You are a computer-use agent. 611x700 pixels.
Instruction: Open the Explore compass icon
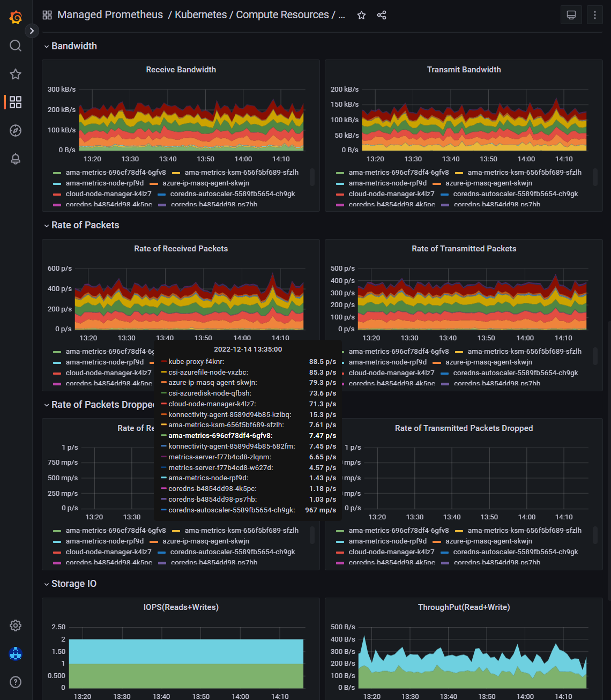click(16, 130)
